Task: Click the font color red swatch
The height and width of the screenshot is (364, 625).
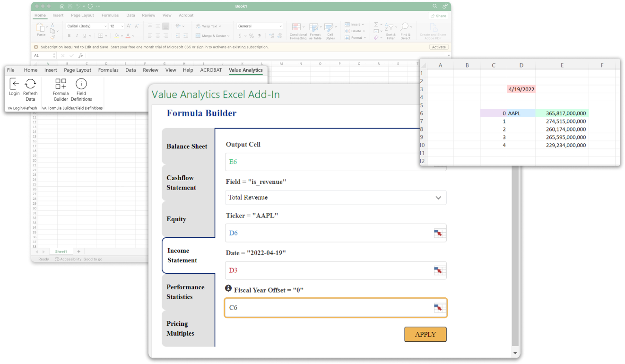Action: [129, 35]
